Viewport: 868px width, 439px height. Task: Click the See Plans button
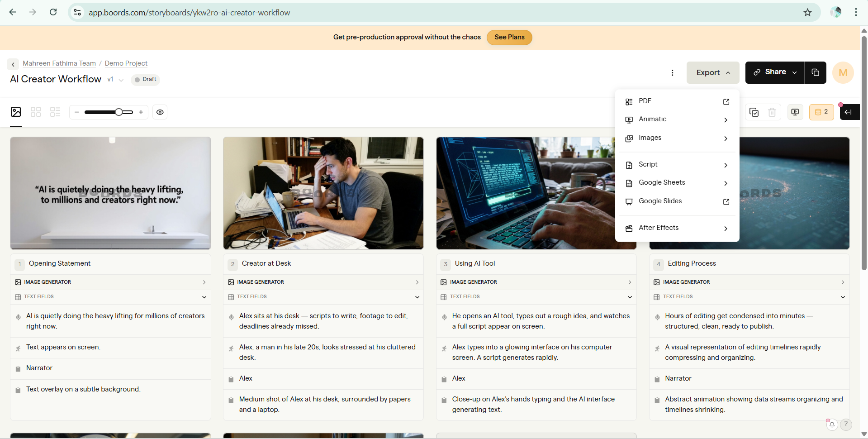[x=509, y=38]
